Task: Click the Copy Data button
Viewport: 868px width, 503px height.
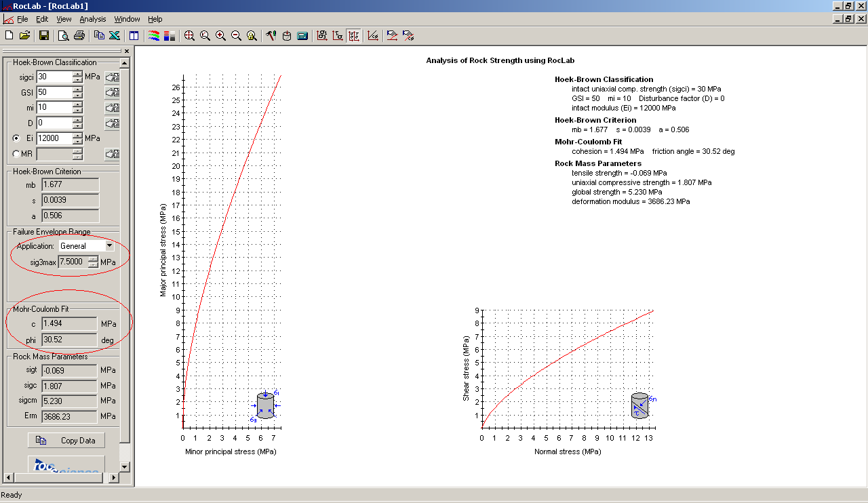Action: click(66, 441)
